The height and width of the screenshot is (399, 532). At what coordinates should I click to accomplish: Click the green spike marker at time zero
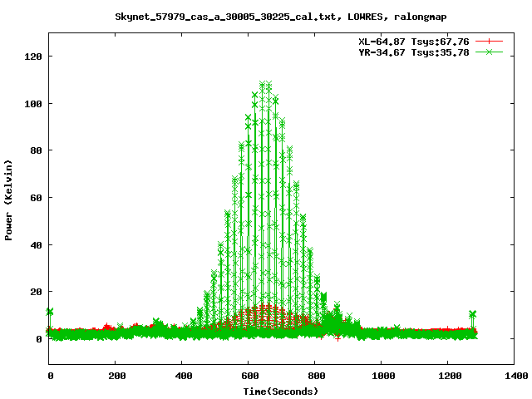(x=50, y=312)
